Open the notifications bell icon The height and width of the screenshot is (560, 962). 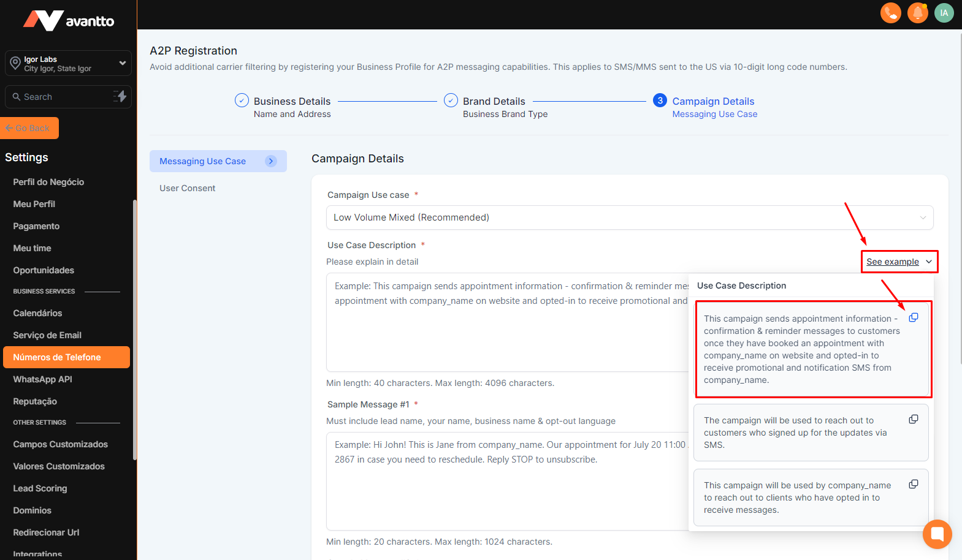[x=917, y=13]
